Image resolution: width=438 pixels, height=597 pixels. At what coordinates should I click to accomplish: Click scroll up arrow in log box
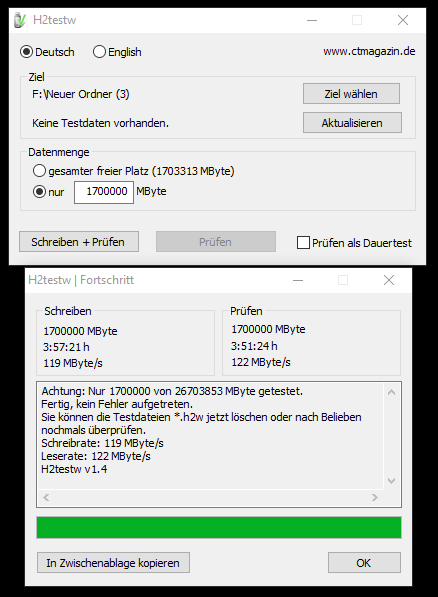(391, 392)
